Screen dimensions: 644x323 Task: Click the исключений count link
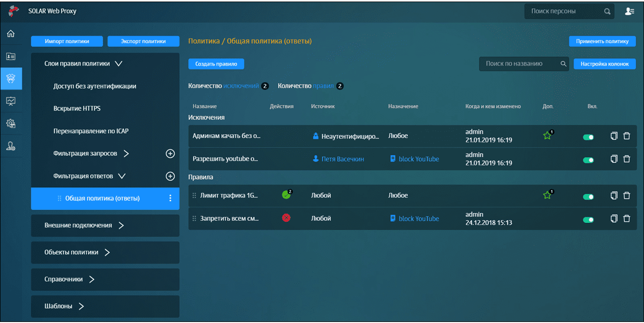(241, 86)
